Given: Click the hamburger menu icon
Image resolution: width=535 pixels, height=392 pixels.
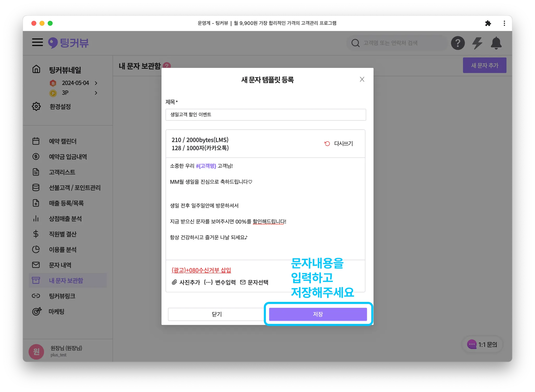Looking at the screenshot, I should (37, 42).
